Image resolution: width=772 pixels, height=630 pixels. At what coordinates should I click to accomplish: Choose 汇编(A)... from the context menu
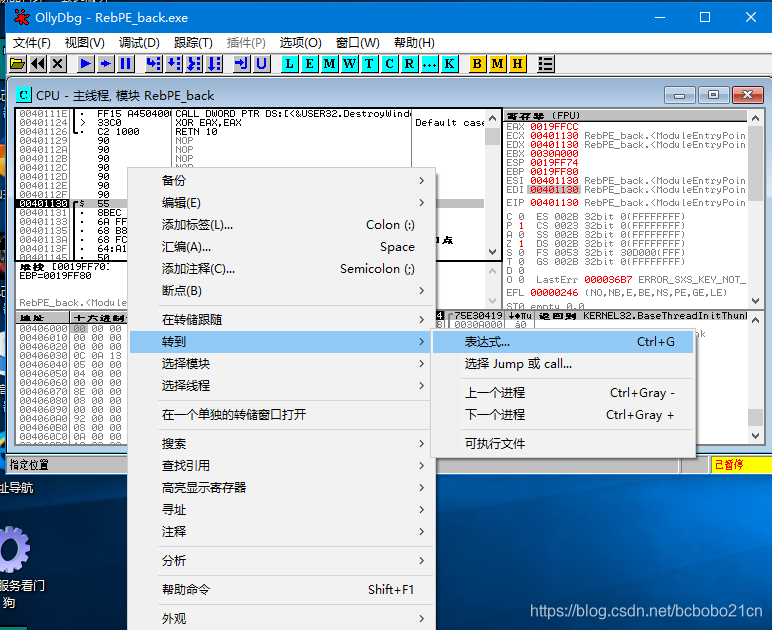tap(282, 247)
